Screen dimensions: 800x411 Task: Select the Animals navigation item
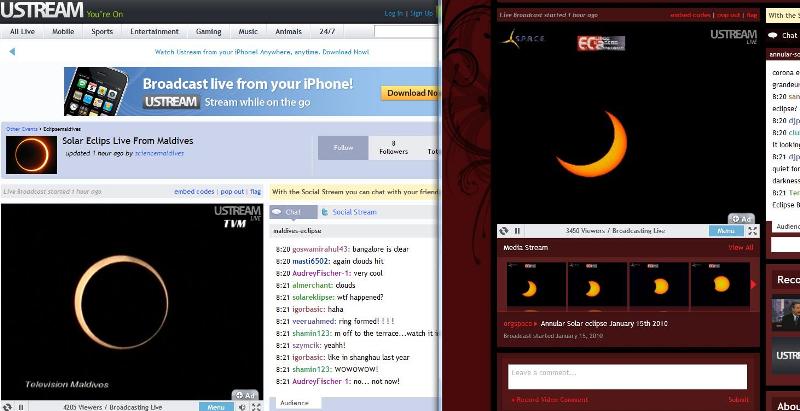coord(288,32)
